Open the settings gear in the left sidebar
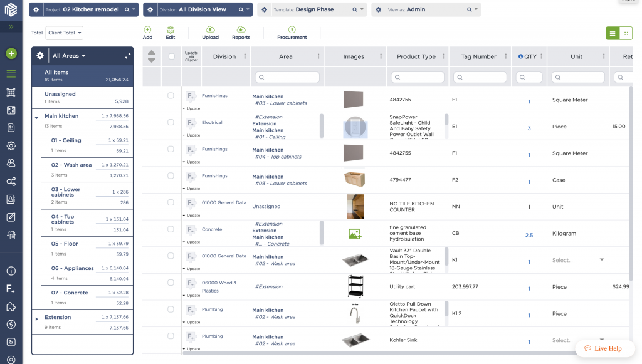 tap(10, 145)
